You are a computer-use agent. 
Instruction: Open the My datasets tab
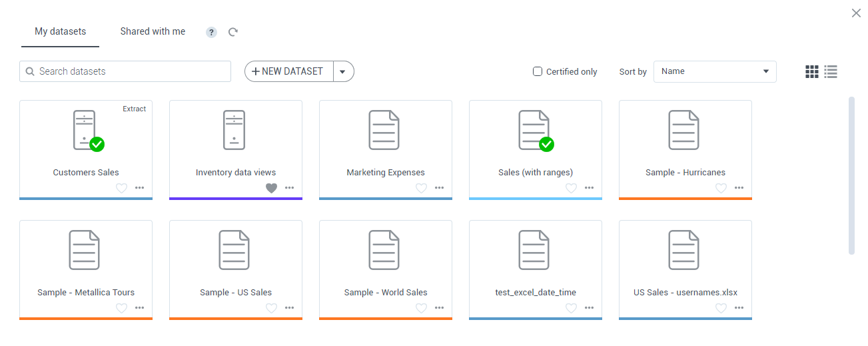click(60, 31)
